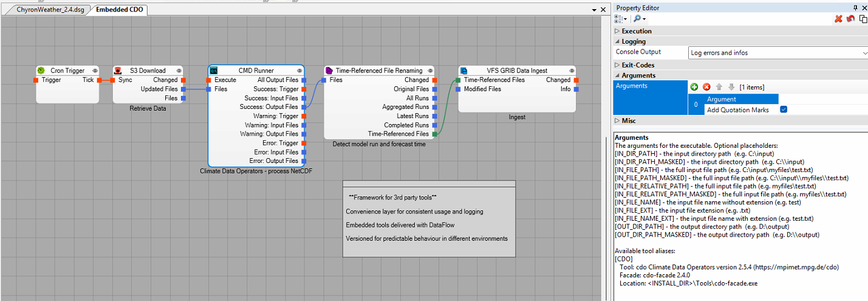Remove the argument with red circle icon

(706, 87)
